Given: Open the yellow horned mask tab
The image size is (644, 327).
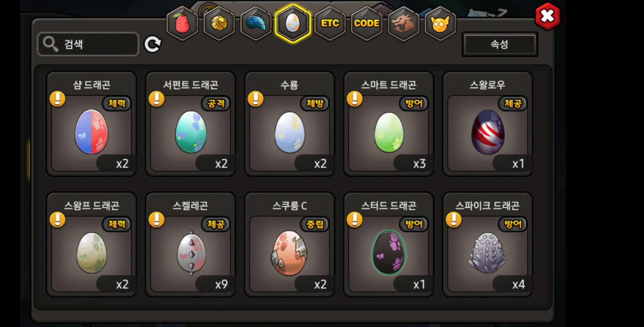Looking at the screenshot, I should click(x=440, y=23).
